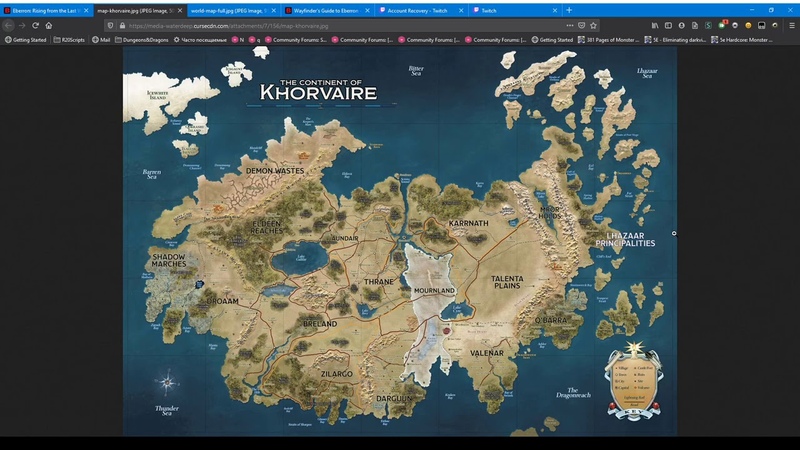Open the Firefox hamburger menu

tap(791, 26)
